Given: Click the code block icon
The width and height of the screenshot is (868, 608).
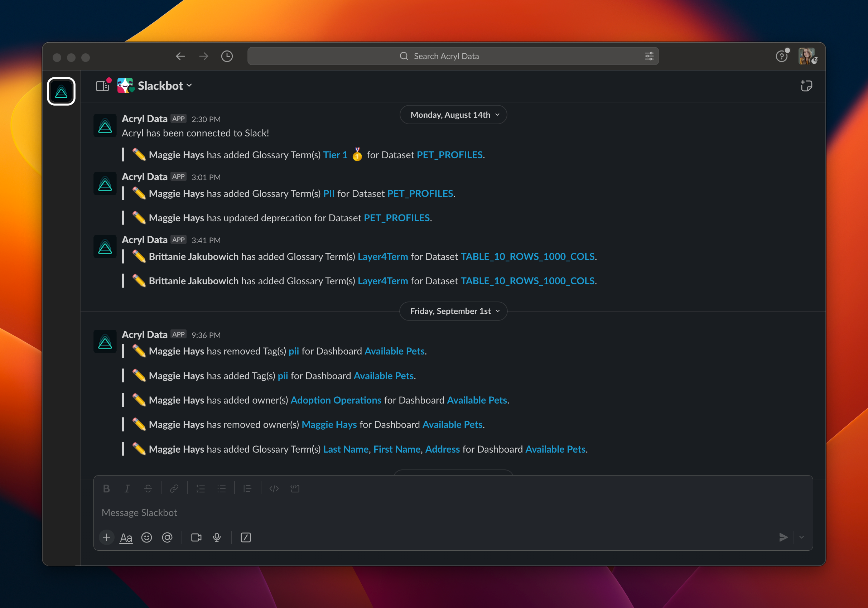Looking at the screenshot, I should [295, 488].
